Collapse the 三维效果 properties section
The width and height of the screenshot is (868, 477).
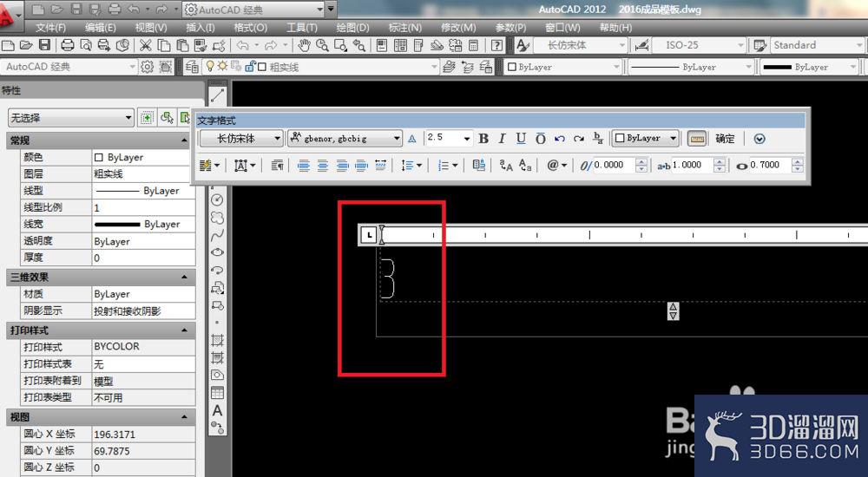tap(184, 277)
